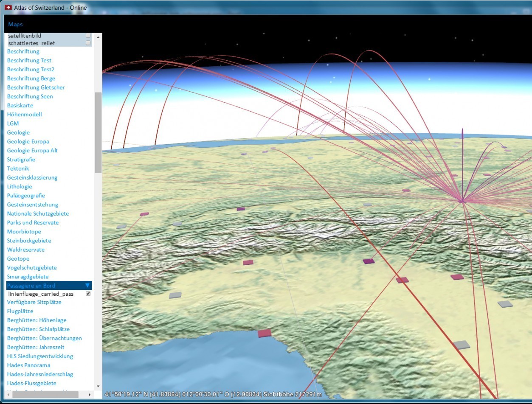
Task: Select the Gesteinsklassierung map
Action: [32, 177]
